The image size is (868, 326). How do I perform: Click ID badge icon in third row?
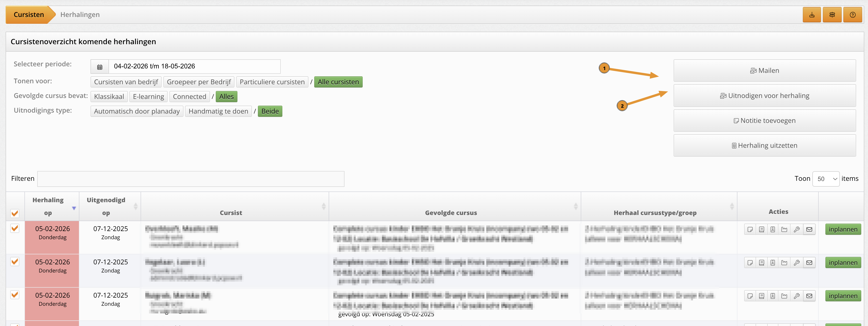click(x=773, y=296)
